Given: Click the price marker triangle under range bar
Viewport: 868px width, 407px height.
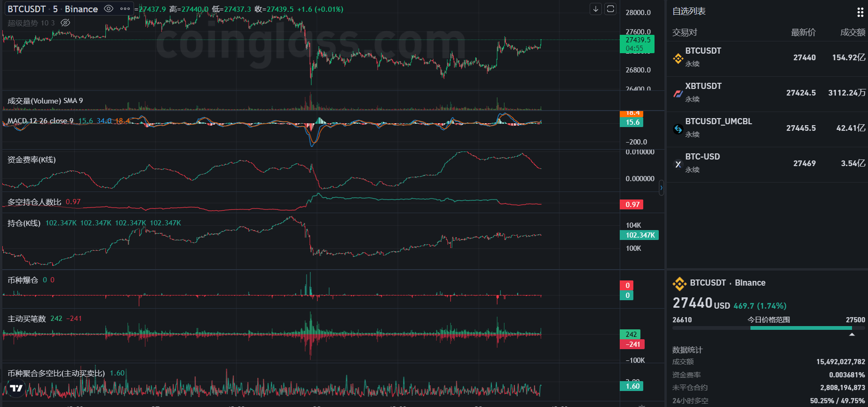Looking at the screenshot, I should tap(852, 335).
